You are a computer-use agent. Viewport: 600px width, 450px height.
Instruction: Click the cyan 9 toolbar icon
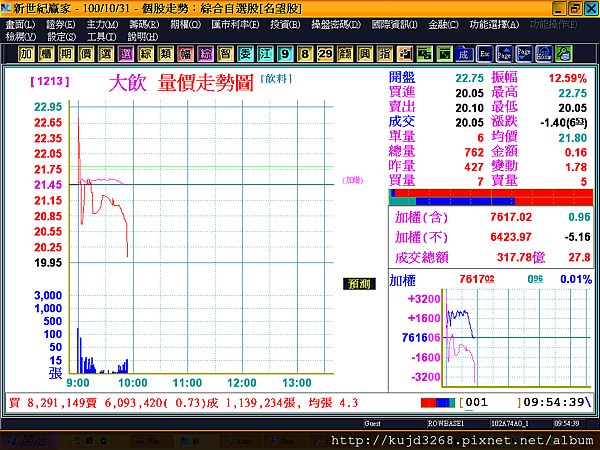(285, 54)
